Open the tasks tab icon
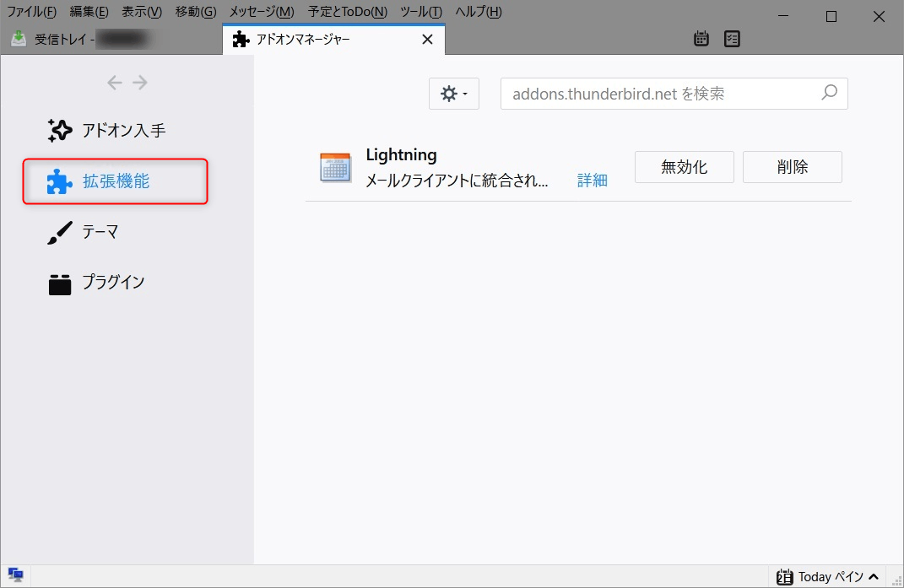904x588 pixels. 732,39
